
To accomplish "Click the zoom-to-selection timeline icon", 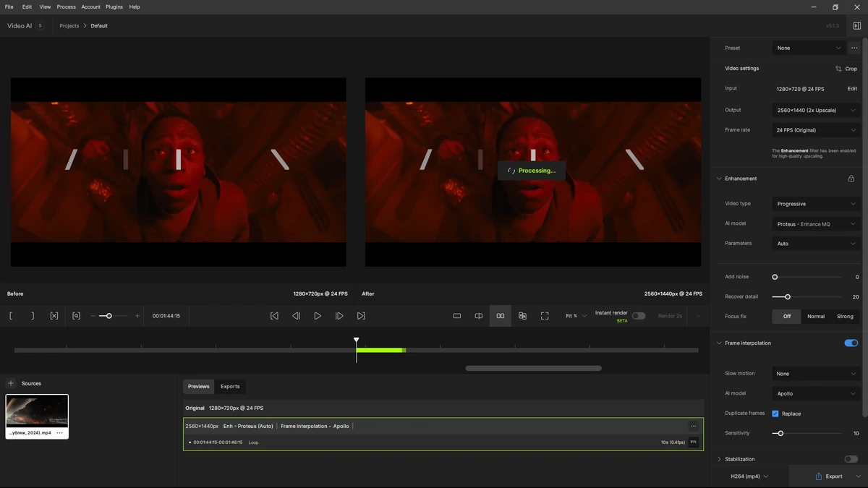I will click(76, 316).
